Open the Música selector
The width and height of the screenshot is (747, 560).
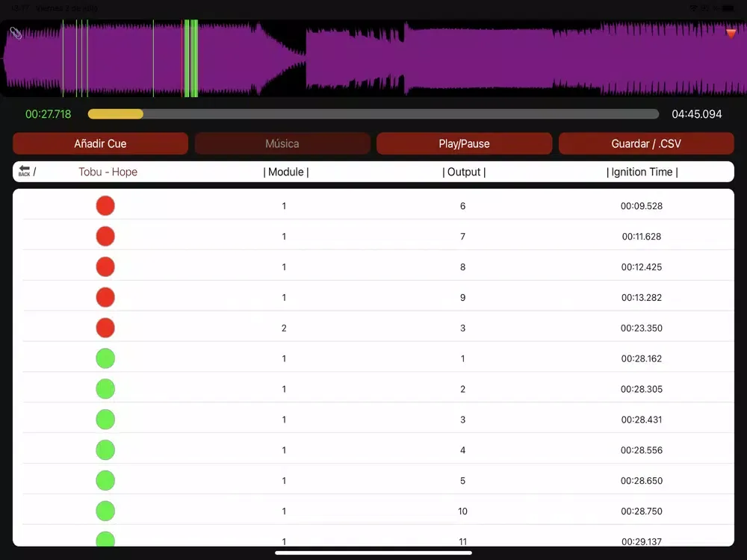tap(282, 143)
